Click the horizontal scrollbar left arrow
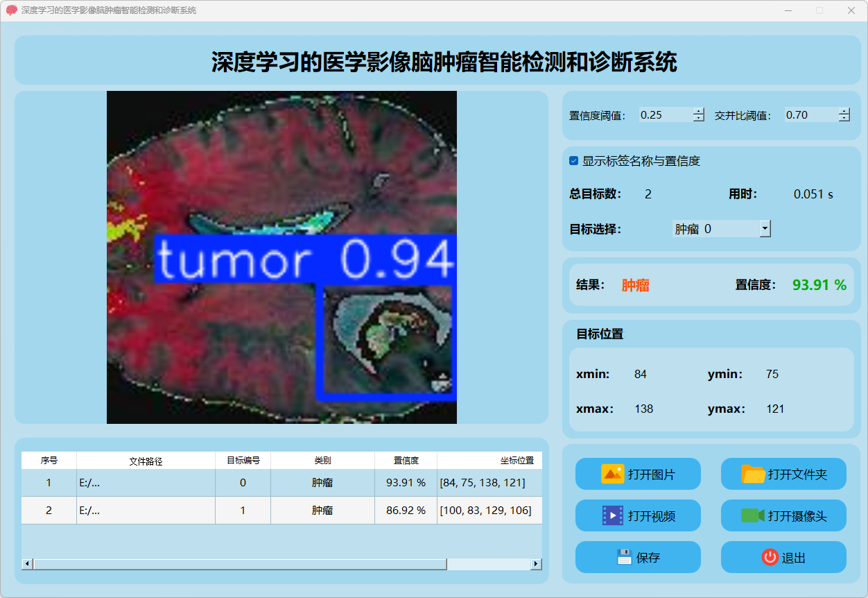The width and height of the screenshot is (868, 598). pyautogui.click(x=28, y=564)
